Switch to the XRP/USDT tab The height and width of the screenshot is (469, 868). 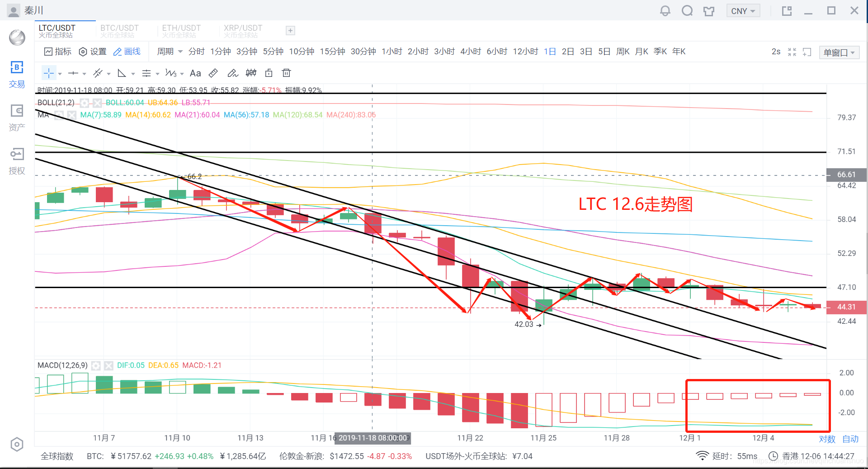pos(243,31)
